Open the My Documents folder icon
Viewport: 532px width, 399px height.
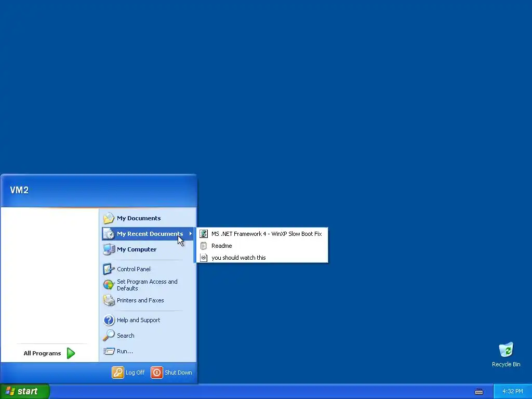coord(109,218)
